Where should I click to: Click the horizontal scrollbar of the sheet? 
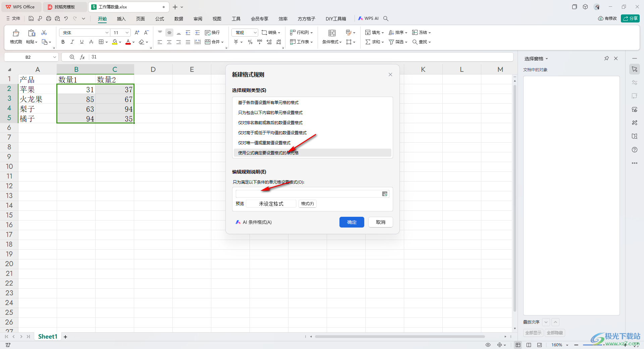[x=399, y=337]
